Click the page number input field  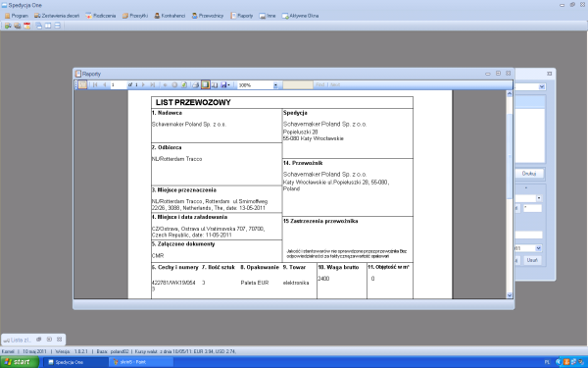(119, 85)
